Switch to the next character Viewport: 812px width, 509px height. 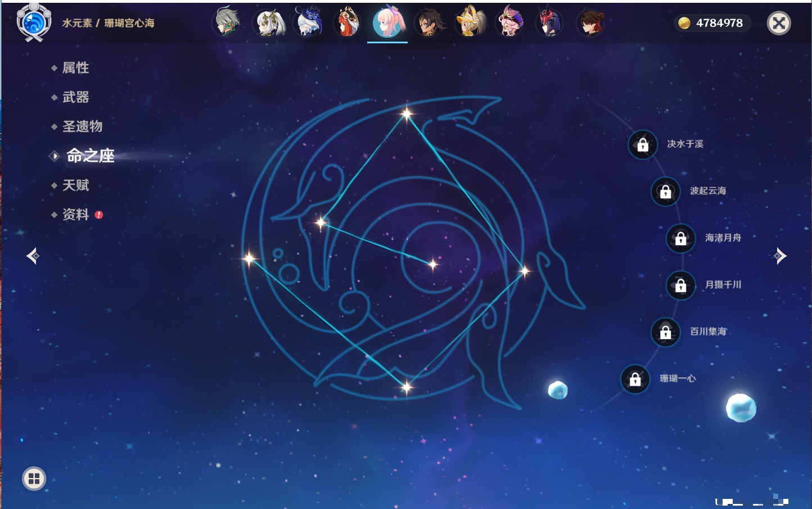pyautogui.click(x=779, y=256)
